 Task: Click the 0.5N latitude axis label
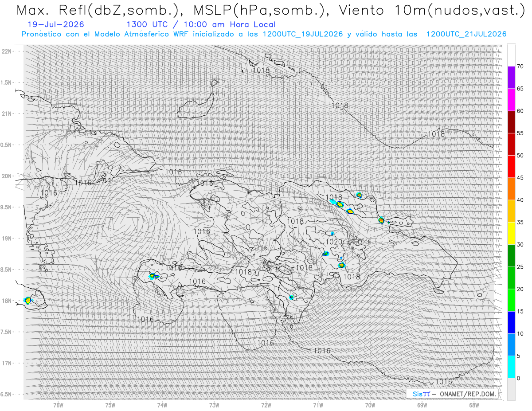pos(6,145)
